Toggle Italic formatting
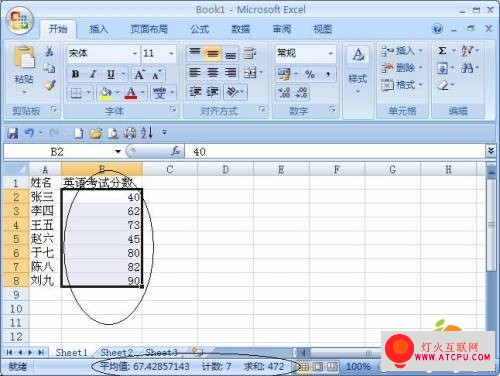This screenshot has width=500, height=376. click(x=93, y=74)
